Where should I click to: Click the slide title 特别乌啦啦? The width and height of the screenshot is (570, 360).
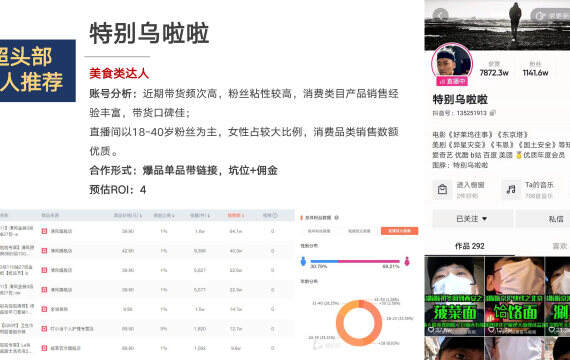click(x=149, y=33)
